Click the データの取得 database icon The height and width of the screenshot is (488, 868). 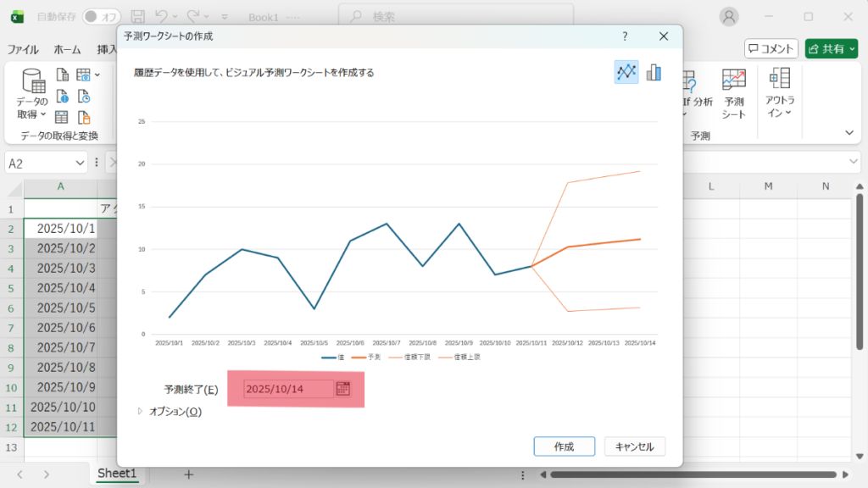point(33,81)
